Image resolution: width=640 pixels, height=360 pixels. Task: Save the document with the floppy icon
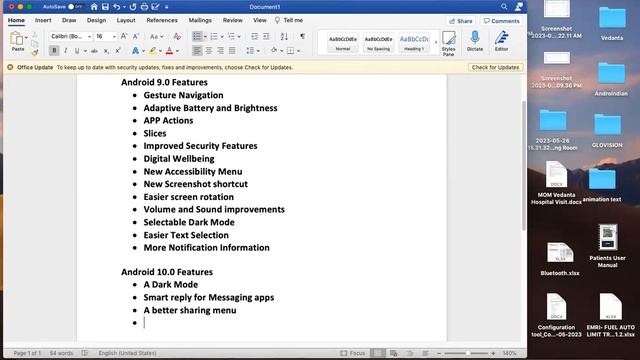point(105,7)
